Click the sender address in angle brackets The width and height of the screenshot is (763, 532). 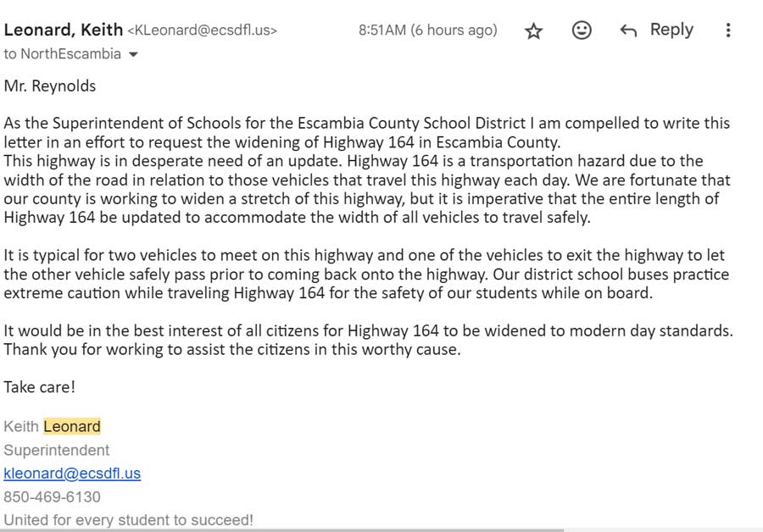[202, 30]
